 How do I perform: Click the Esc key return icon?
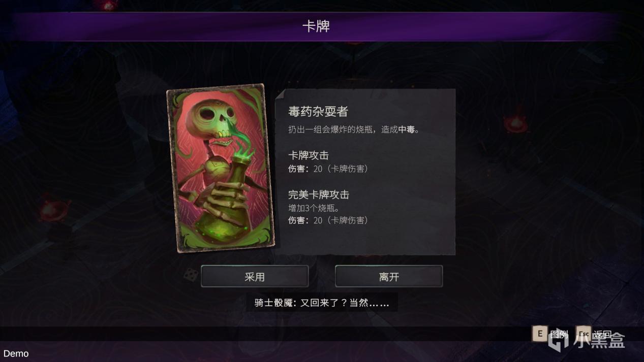[x=584, y=334]
